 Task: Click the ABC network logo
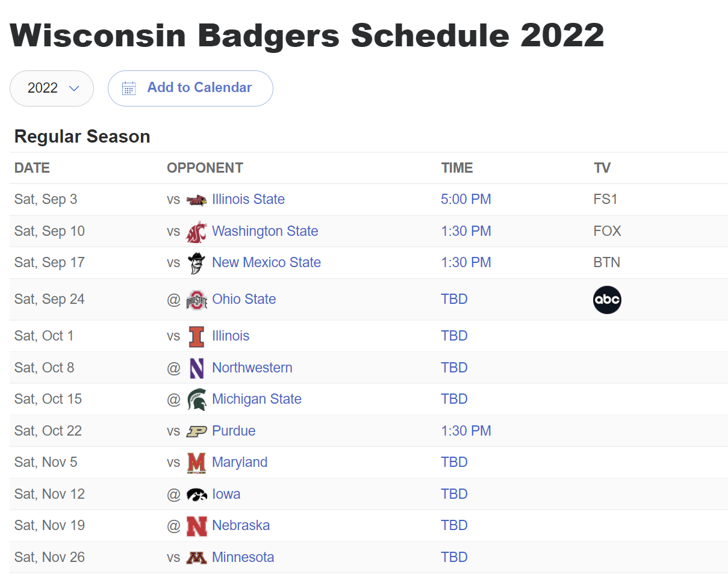click(x=607, y=300)
